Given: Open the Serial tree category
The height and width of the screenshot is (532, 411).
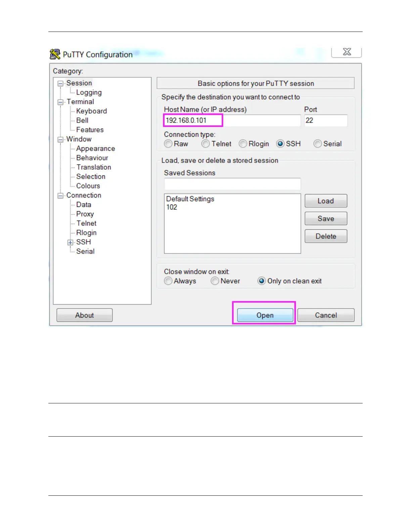Looking at the screenshot, I should [x=85, y=251].
